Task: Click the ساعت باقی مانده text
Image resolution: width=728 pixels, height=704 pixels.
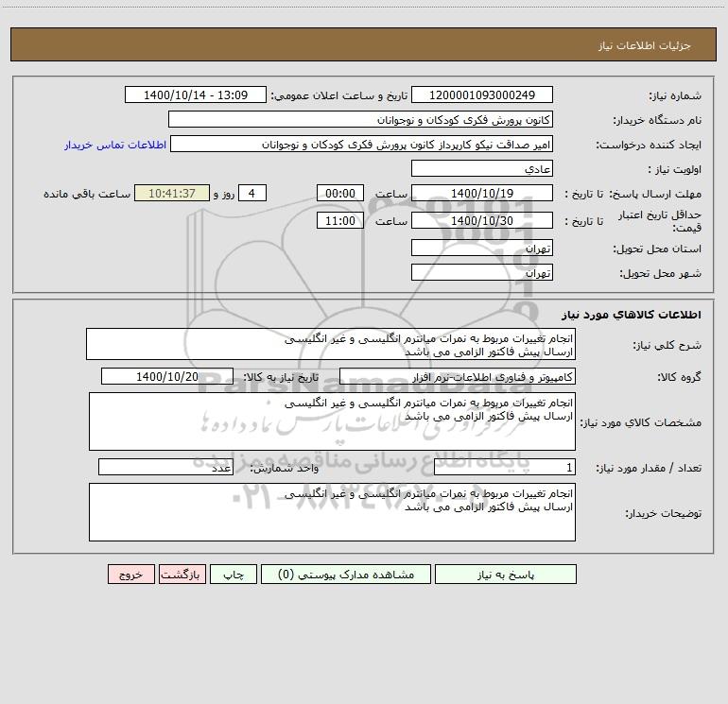Action: 87,194
